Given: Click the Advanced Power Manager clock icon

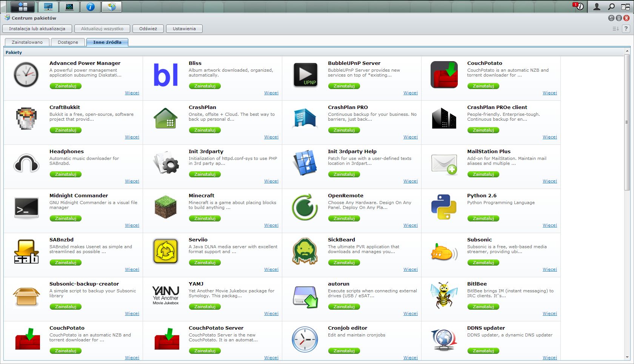Looking at the screenshot, I should (x=26, y=75).
